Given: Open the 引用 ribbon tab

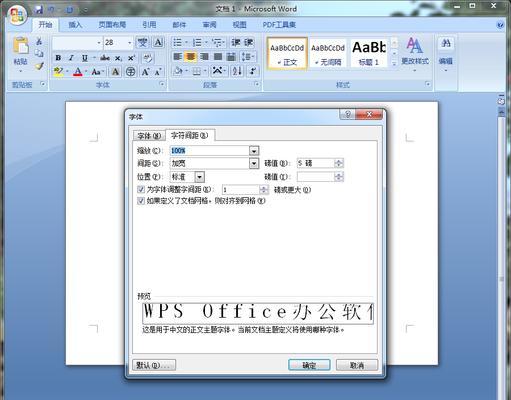Looking at the screenshot, I should tap(149, 25).
